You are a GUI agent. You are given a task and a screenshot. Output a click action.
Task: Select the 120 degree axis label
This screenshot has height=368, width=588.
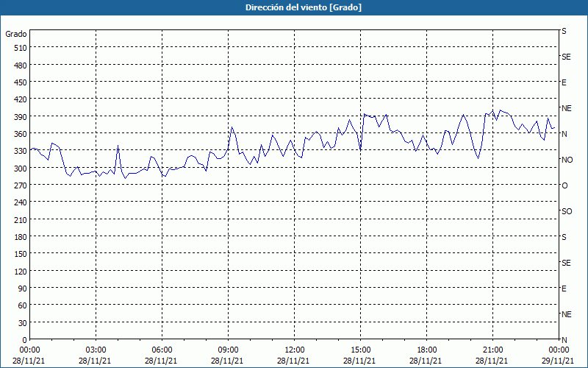pos(21,272)
